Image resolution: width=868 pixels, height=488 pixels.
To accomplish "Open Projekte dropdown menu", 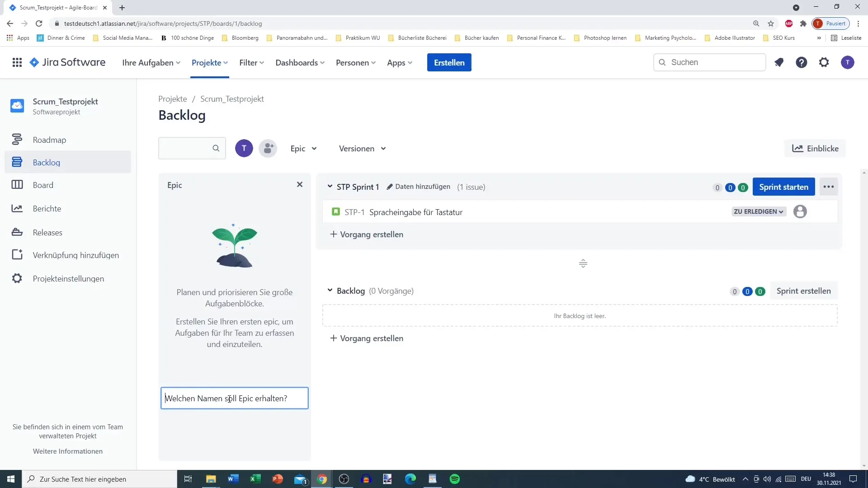I will point(210,62).
